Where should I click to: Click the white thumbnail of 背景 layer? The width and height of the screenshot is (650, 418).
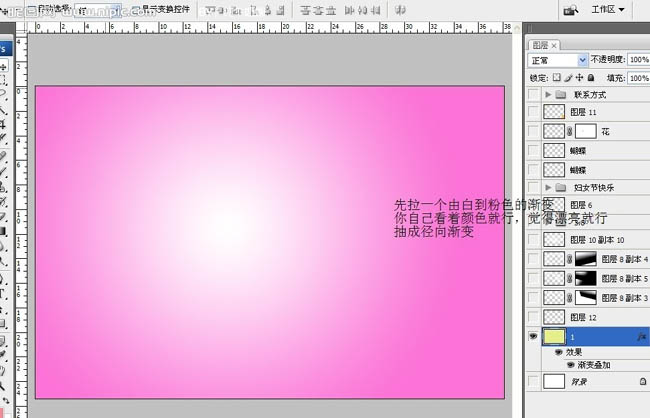point(554,381)
